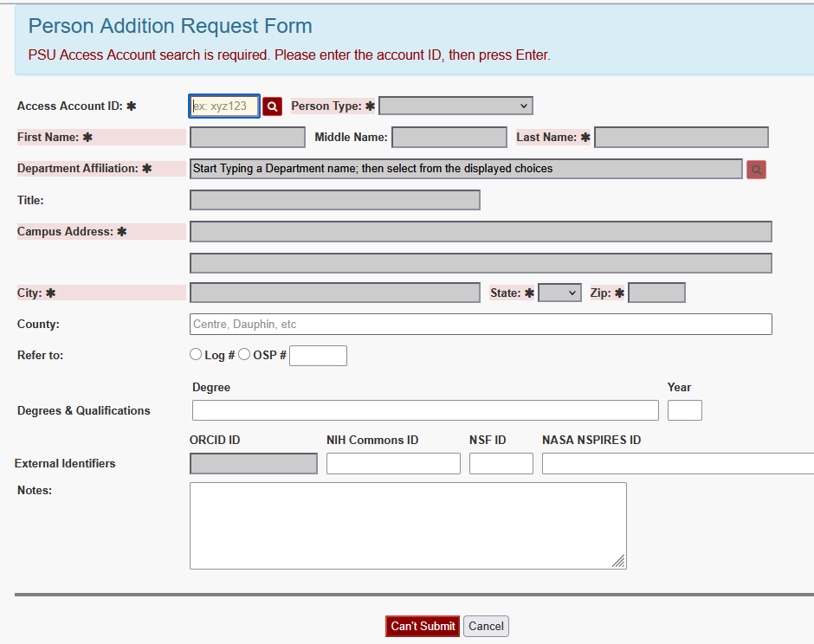
Task: Select the OSP # radio button
Action: pyautogui.click(x=244, y=353)
